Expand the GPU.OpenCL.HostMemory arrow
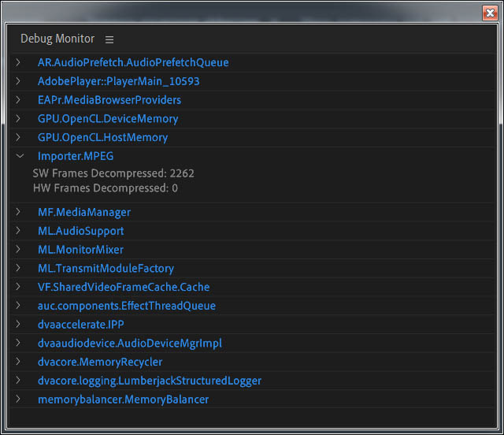 coord(20,138)
